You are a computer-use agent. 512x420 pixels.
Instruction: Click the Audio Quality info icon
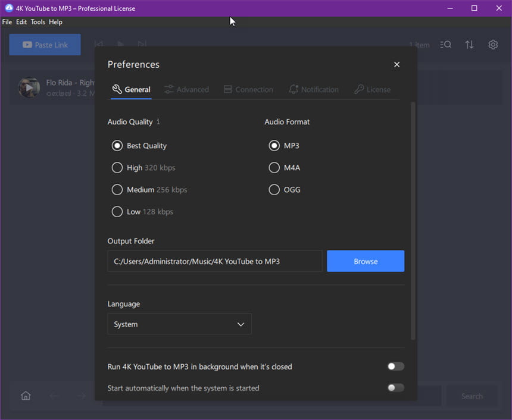[x=158, y=122]
